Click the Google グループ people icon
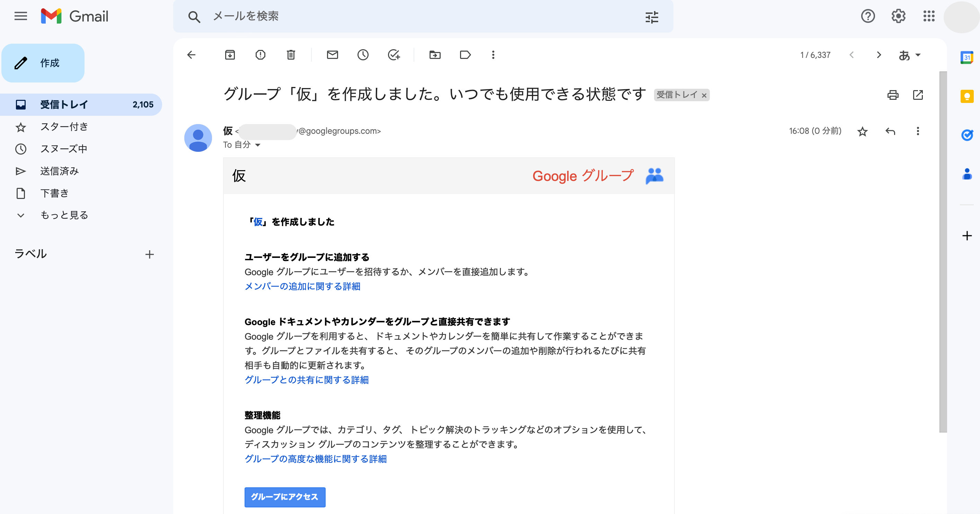This screenshot has height=514, width=980. 654,176
